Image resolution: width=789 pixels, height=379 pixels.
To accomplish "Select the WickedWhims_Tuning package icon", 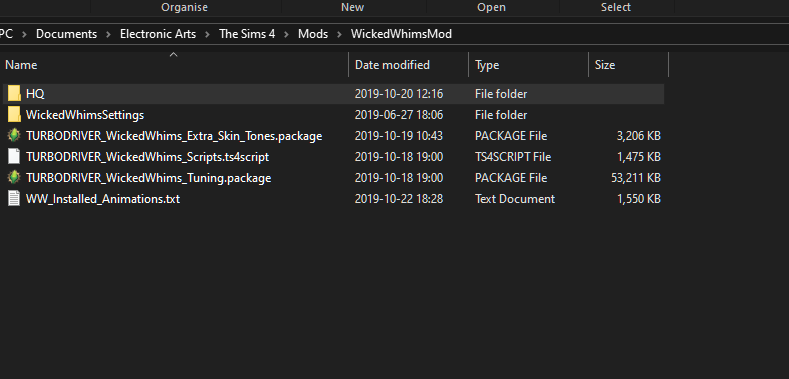I will coord(14,178).
